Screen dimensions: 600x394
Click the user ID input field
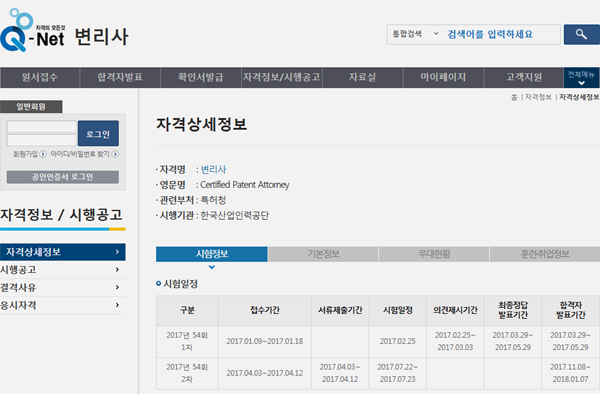tap(42, 127)
